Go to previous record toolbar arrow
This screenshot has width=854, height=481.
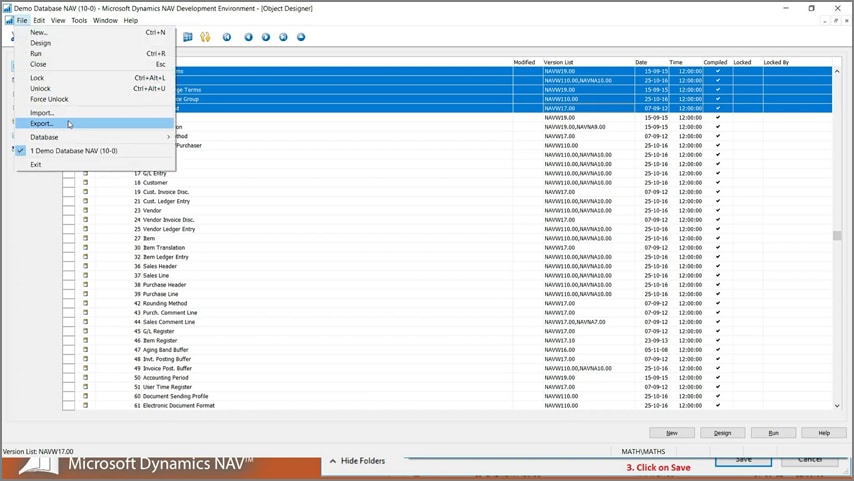pos(248,37)
